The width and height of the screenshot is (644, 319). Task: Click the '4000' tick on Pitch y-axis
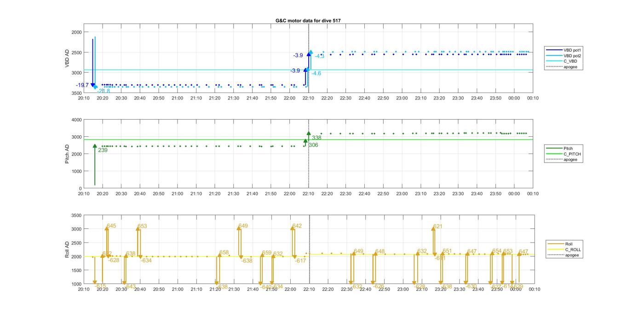[76, 120]
